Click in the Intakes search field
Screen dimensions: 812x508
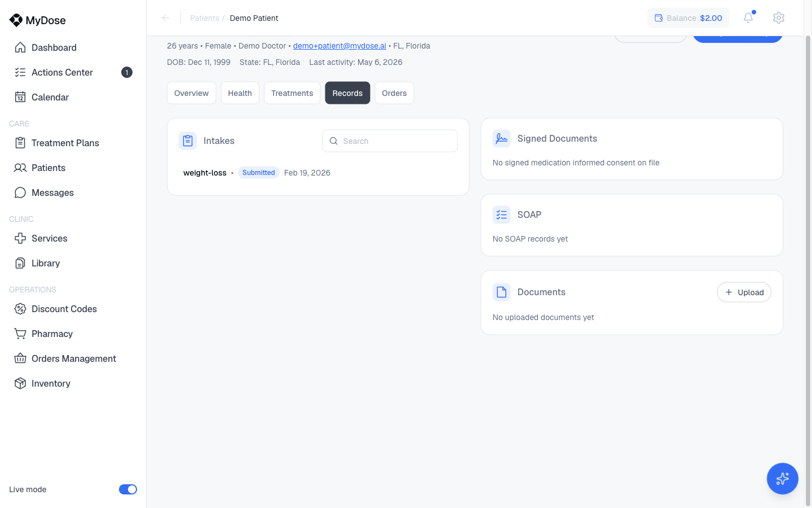390,141
